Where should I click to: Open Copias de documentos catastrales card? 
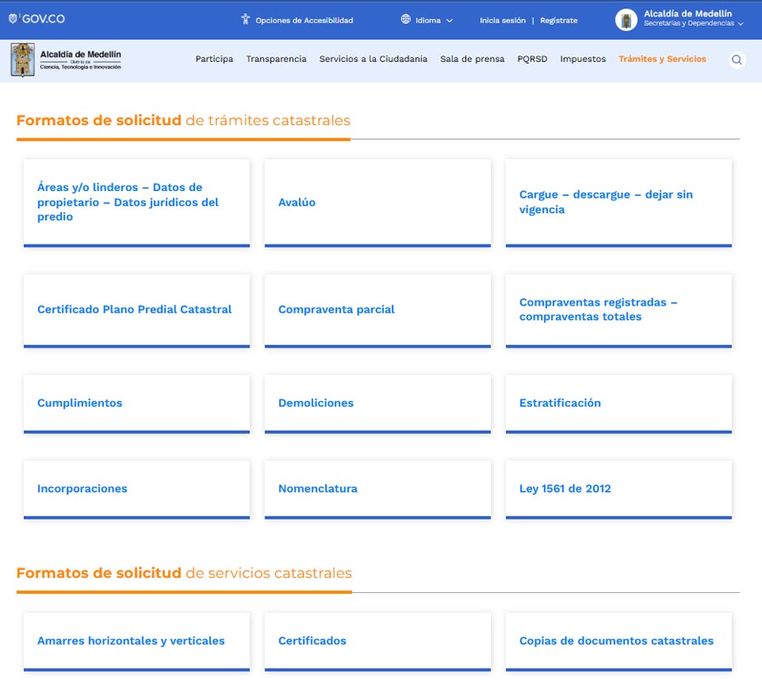(x=618, y=641)
